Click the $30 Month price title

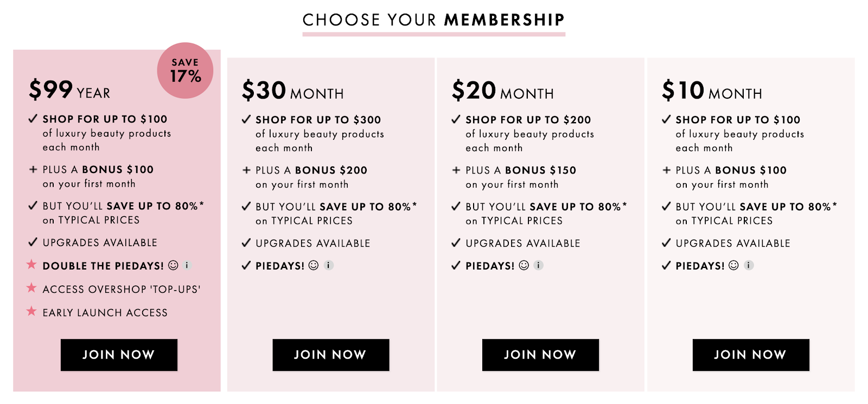292,91
